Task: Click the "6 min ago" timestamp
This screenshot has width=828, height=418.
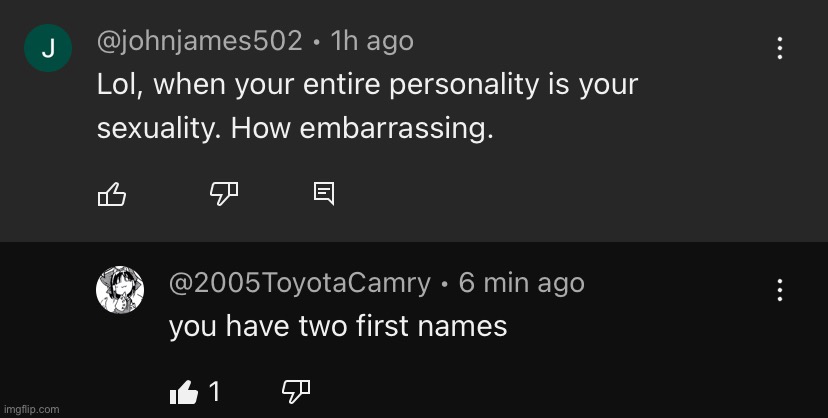Action: (521, 283)
